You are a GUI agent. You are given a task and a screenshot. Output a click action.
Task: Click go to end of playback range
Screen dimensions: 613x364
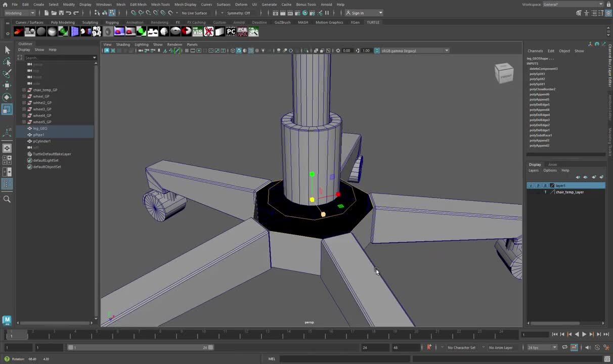[x=606, y=334]
